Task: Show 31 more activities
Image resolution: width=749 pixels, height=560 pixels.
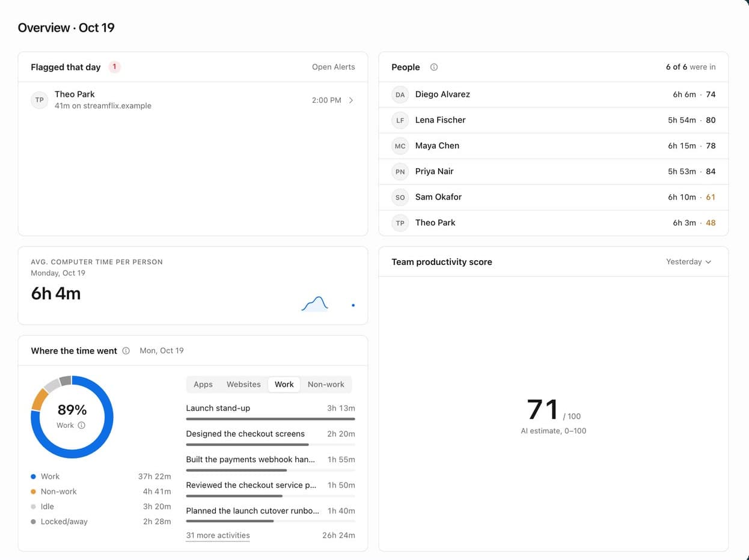Action: [x=218, y=535]
